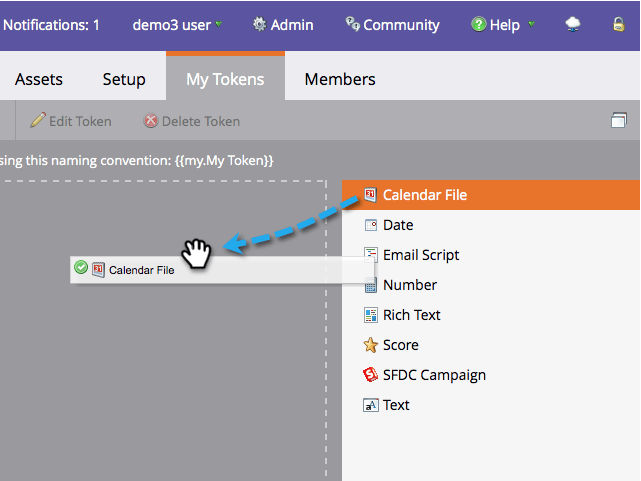641x481 pixels.
Task: Open the Community link
Action: [392, 25]
